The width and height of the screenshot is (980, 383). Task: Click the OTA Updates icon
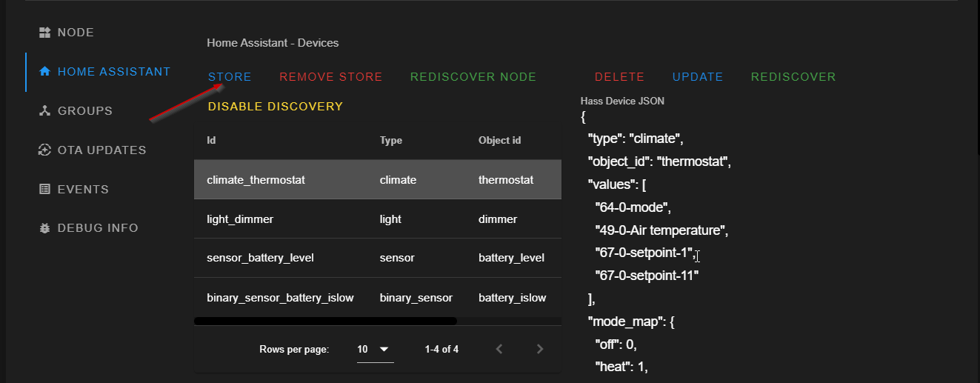44,150
